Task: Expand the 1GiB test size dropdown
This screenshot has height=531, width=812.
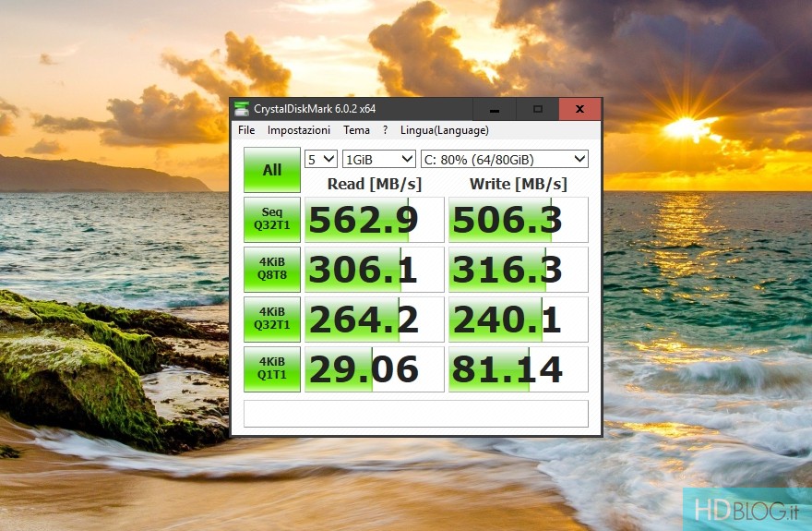Action: [379, 159]
